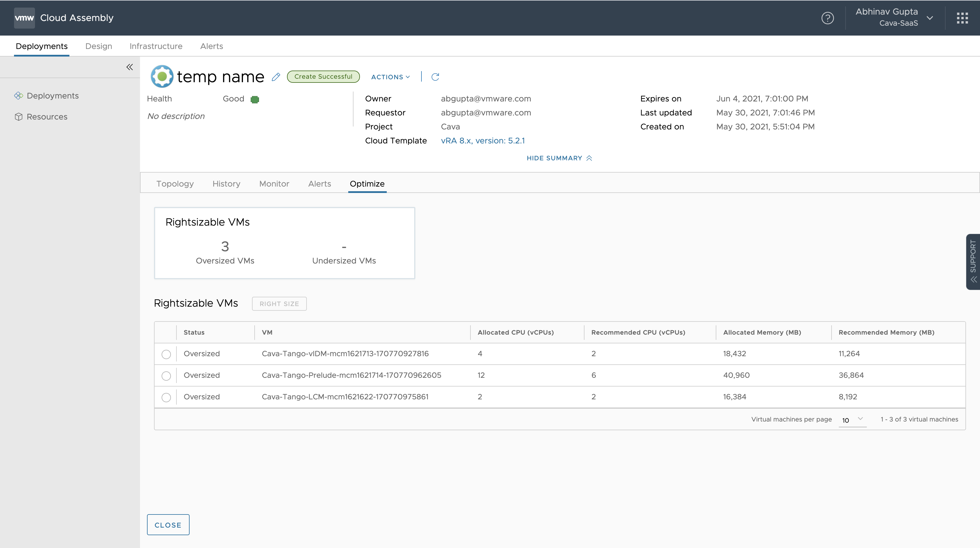Click the VM column header
Viewport: 980px width, 548px height.
pyautogui.click(x=267, y=332)
